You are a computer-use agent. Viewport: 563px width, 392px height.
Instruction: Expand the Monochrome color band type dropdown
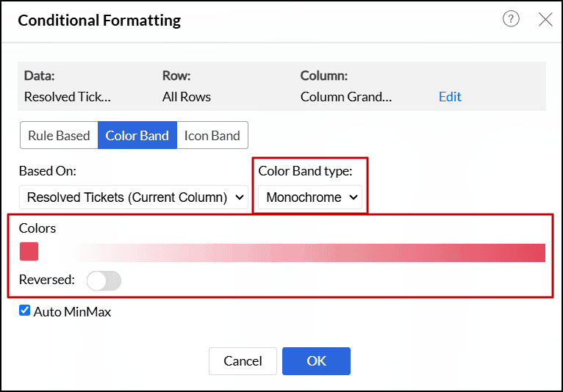(x=312, y=197)
